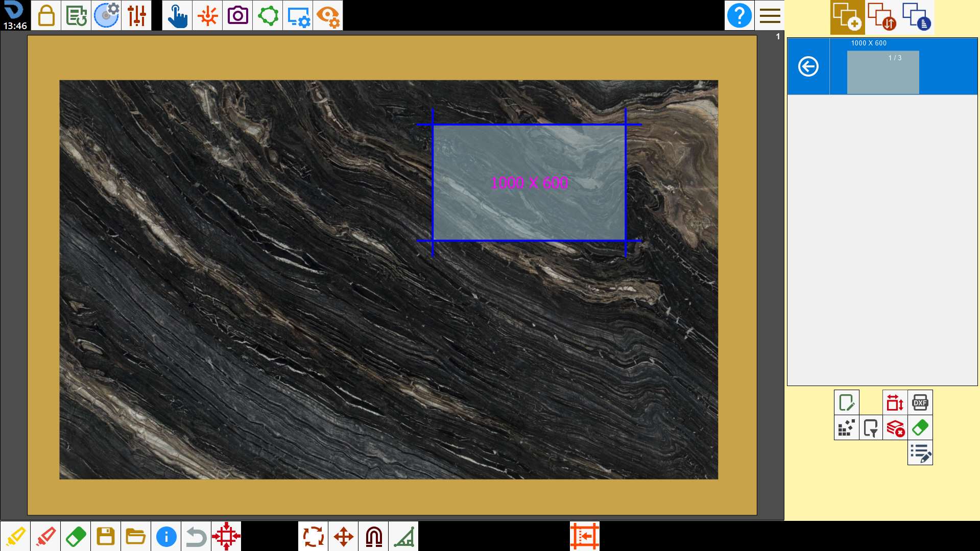
Task: Open monitor display settings icon
Action: [x=298, y=15]
